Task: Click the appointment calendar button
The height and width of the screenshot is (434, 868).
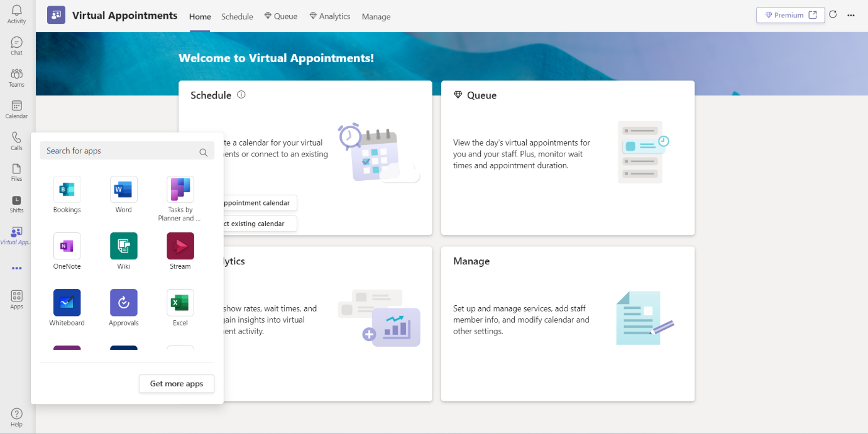Action: click(x=259, y=203)
